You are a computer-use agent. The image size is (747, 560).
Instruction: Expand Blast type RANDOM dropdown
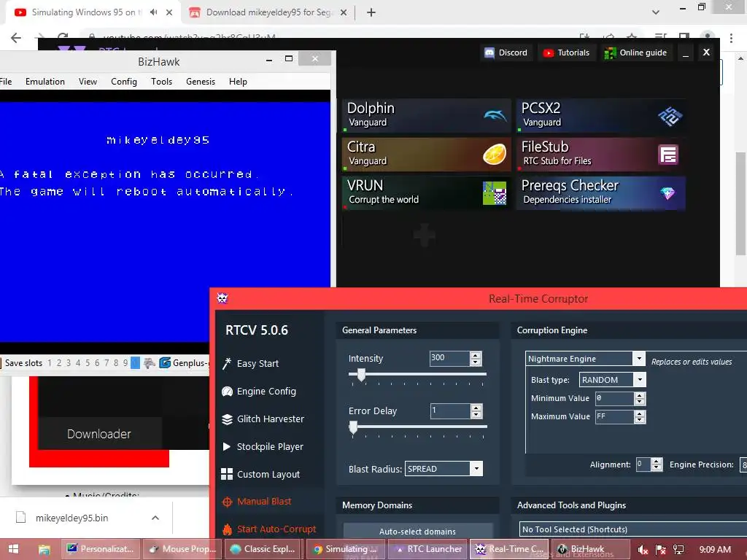tap(640, 379)
